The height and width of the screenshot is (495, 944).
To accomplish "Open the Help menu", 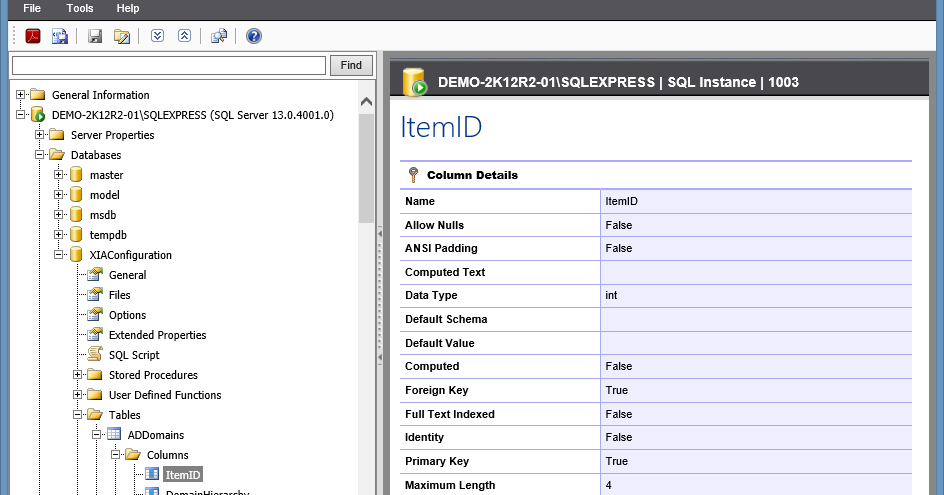I will pyautogui.click(x=128, y=8).
